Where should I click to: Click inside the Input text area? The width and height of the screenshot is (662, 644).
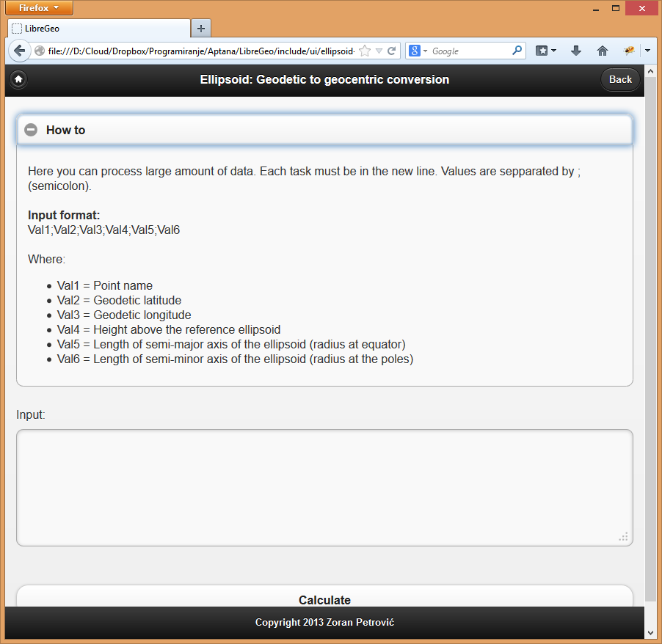(324, 487)
